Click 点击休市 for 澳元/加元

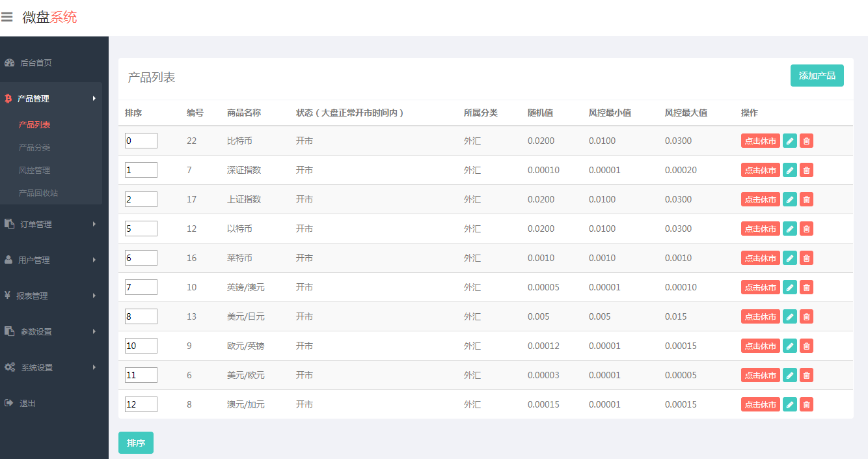tap(760, 404)
